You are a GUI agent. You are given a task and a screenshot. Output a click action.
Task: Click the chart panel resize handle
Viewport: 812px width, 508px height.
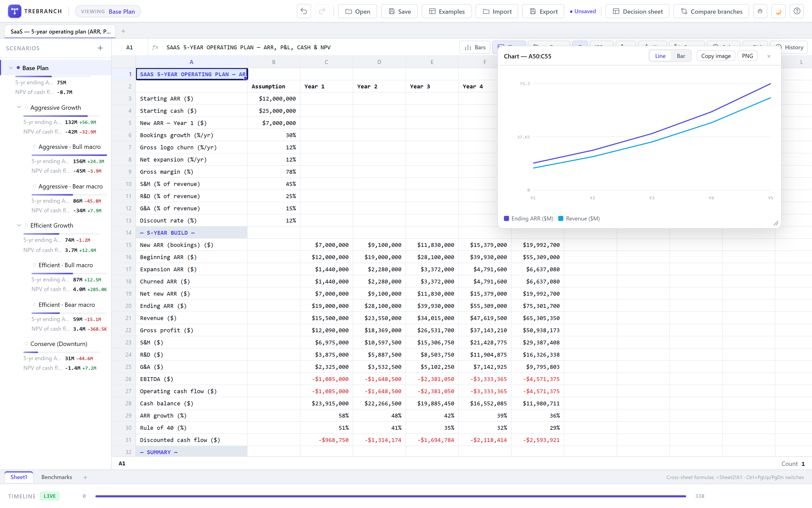coord(776,223)
